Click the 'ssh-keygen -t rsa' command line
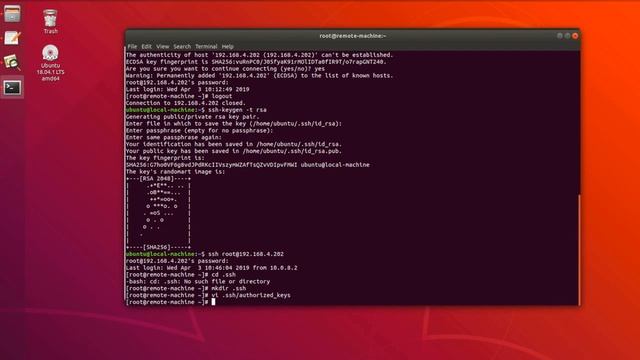 [196, 110]
